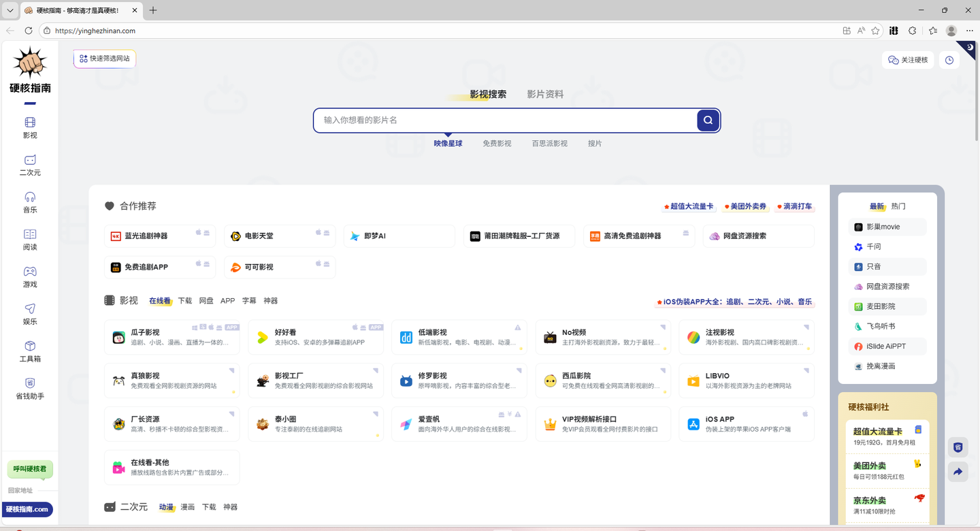Open the browser extensions puzzle icon
The width and height of the screenshot is (980, 531).
(913, 31)
